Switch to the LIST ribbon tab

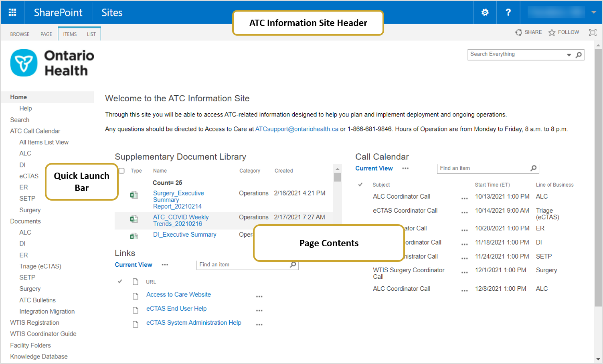click(x=91, y=34)
